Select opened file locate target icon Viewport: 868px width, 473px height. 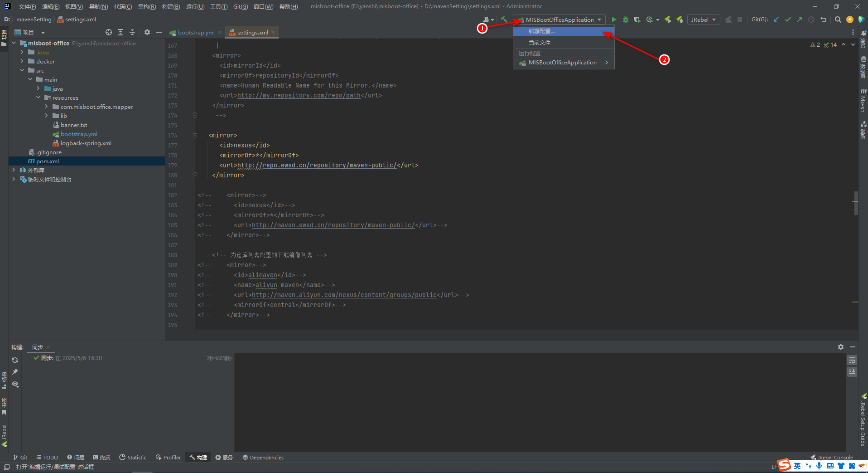click(109, 32)
